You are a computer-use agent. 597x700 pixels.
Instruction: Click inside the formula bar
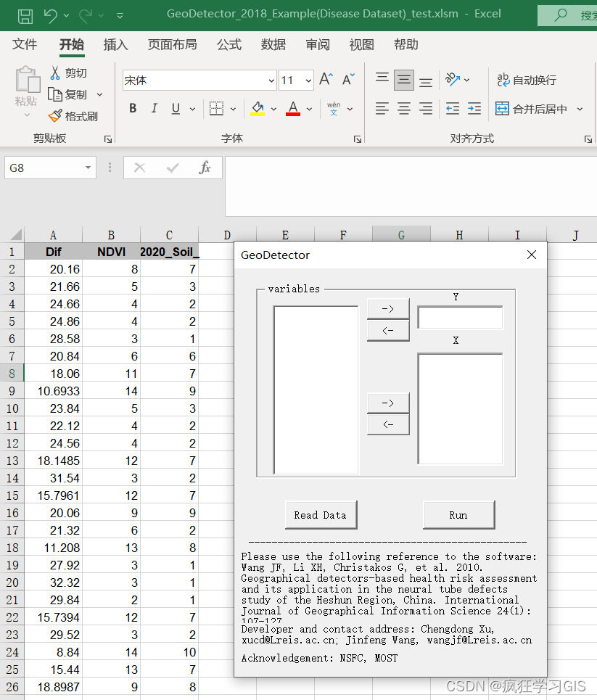click(411, 186)
